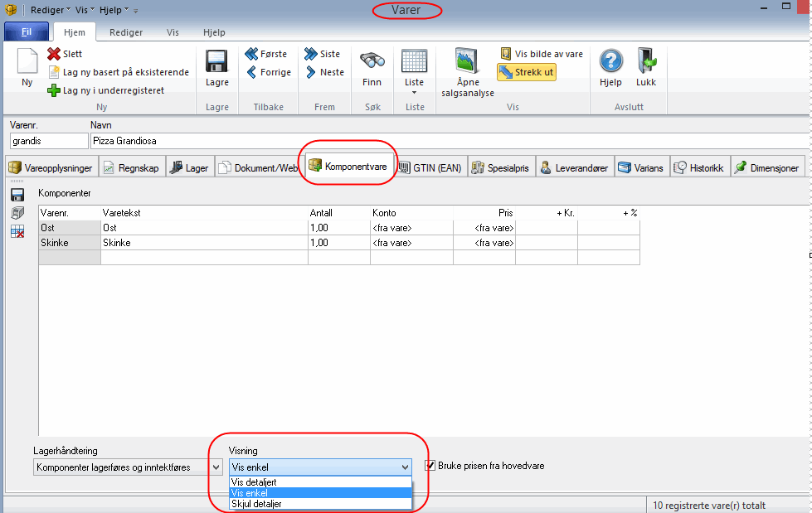
Task: Click the Lukk exit door icon
Action: coord(646,62)
